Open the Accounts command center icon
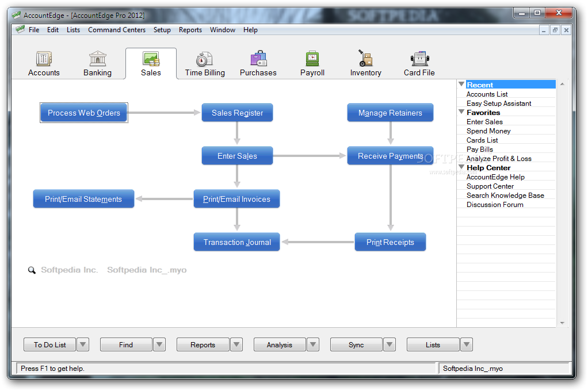This screenshot has height=391, width=588. click(44, 59)
